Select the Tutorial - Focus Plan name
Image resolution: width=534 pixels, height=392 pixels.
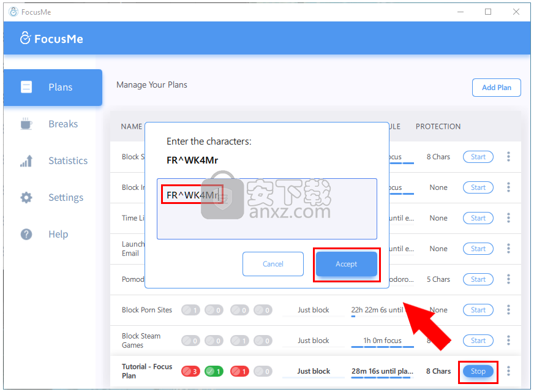pos(147,371)
